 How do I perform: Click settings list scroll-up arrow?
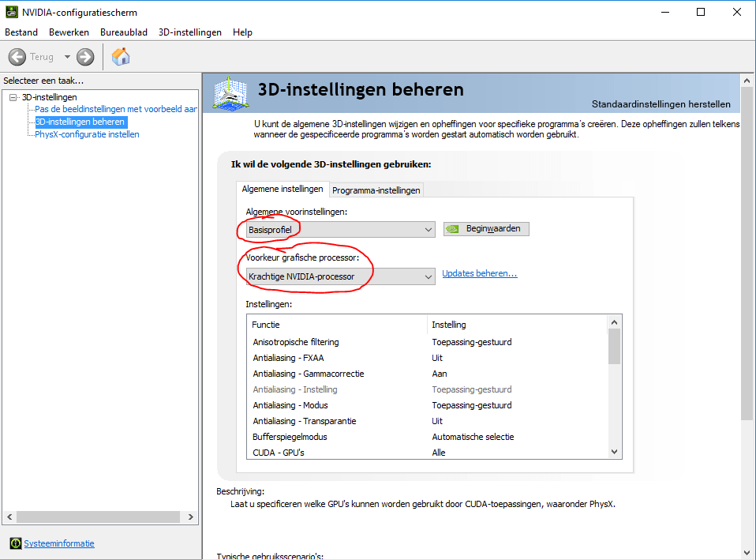tap(614, 322)
